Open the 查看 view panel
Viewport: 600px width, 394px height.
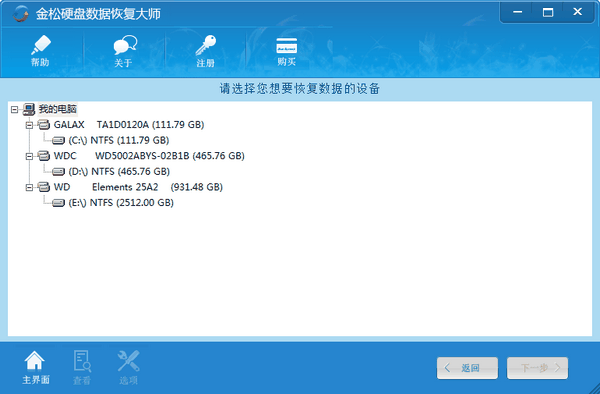[x=82, y=367]
